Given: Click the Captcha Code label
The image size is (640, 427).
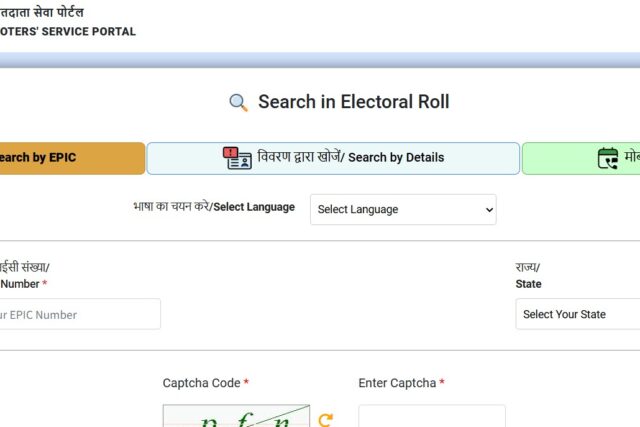Looking at the screenshot, I should click(205, 383).
